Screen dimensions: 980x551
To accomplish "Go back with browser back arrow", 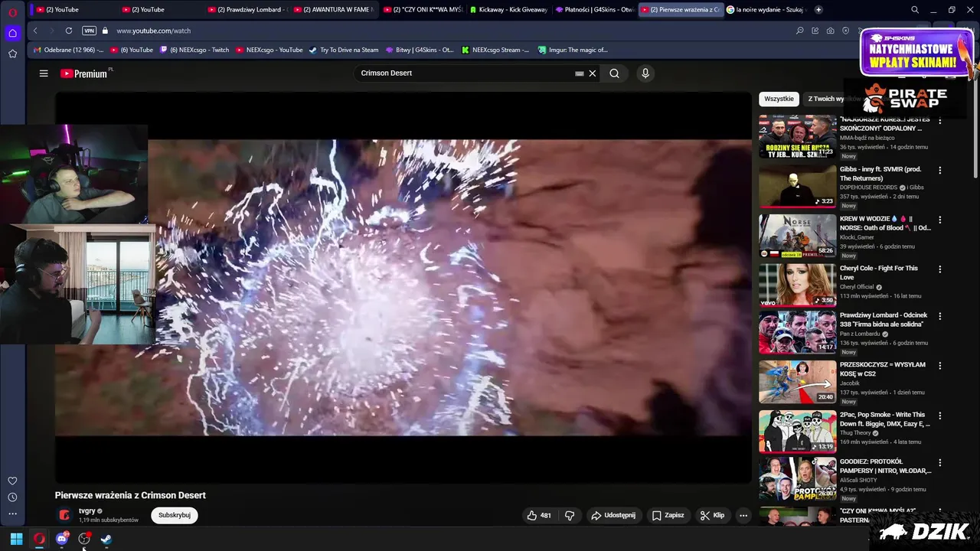I will click(x=35, y=31).
